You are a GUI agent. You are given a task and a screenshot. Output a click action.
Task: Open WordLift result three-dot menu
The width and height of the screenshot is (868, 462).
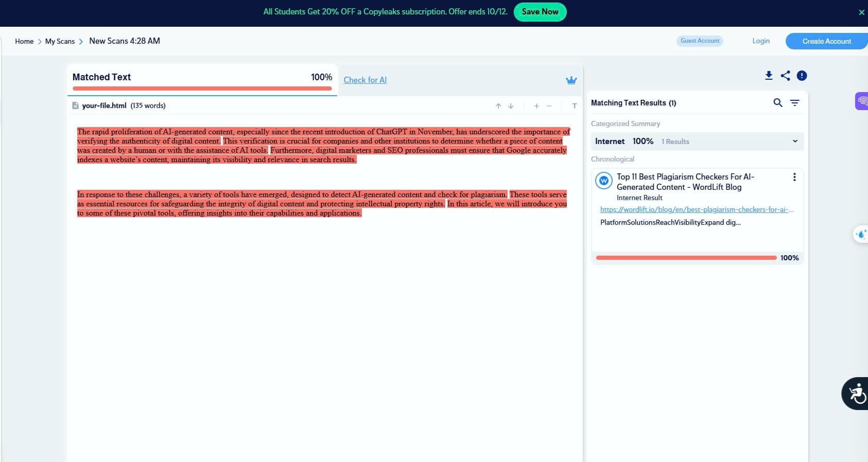click(794, 177)
